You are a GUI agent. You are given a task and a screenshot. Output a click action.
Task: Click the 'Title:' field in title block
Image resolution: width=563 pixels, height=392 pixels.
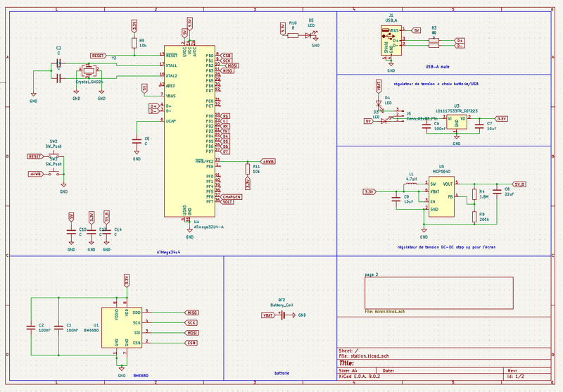[346, 363]
